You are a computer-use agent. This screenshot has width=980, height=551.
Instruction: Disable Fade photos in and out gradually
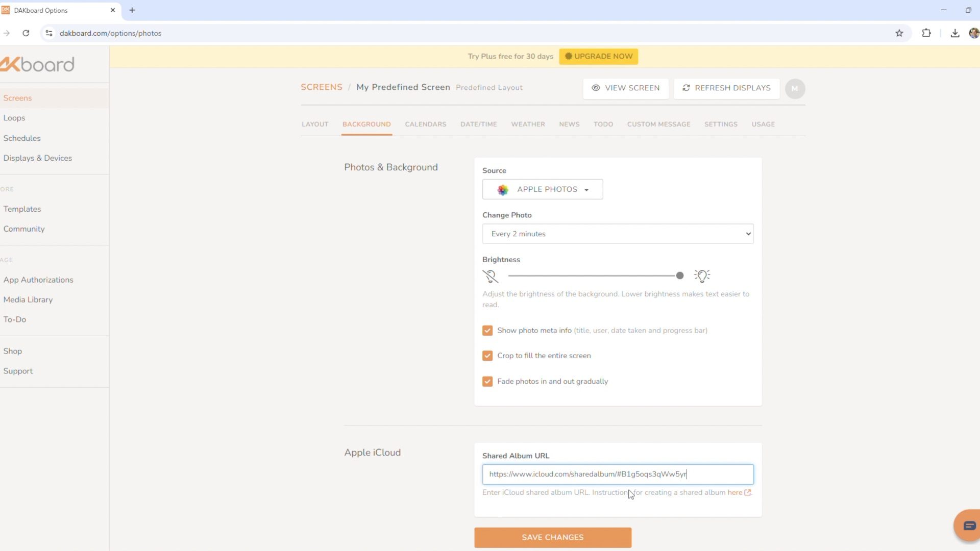point(487,382)
